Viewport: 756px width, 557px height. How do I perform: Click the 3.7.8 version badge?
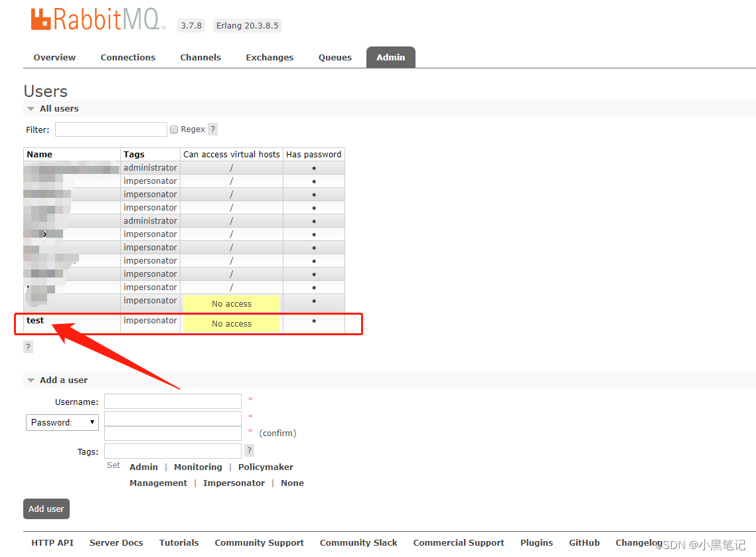pos(191,25)
